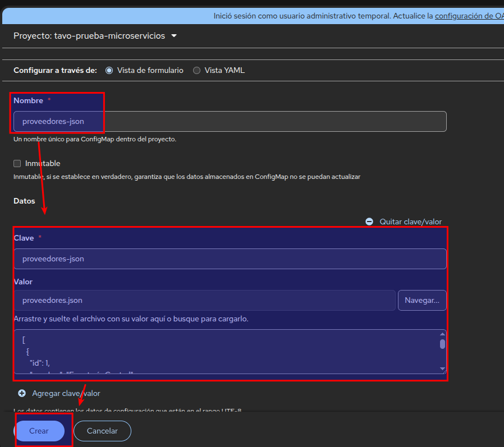Click the caret arrow next to the project name
Viewport: 504px width, 447px height.
coord(173,36)
